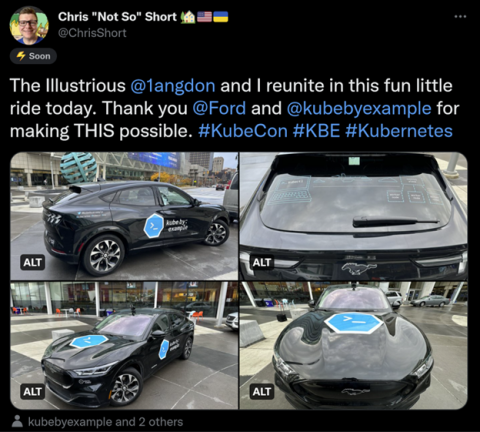Click the lightning bolt Soon badge

[33, 56]
